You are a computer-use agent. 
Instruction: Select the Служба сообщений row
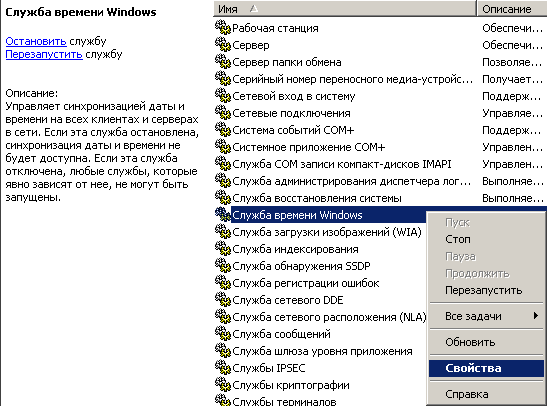[320, 334]
